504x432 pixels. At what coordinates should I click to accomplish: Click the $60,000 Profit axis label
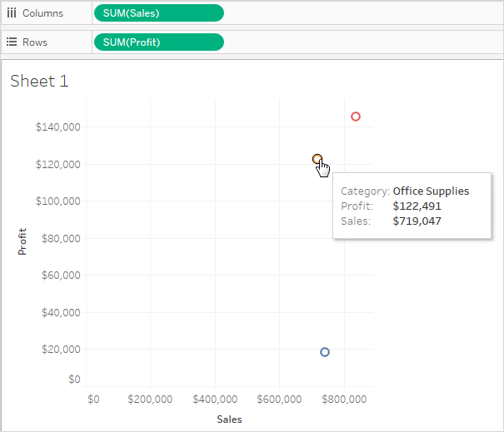coord(61,276)
